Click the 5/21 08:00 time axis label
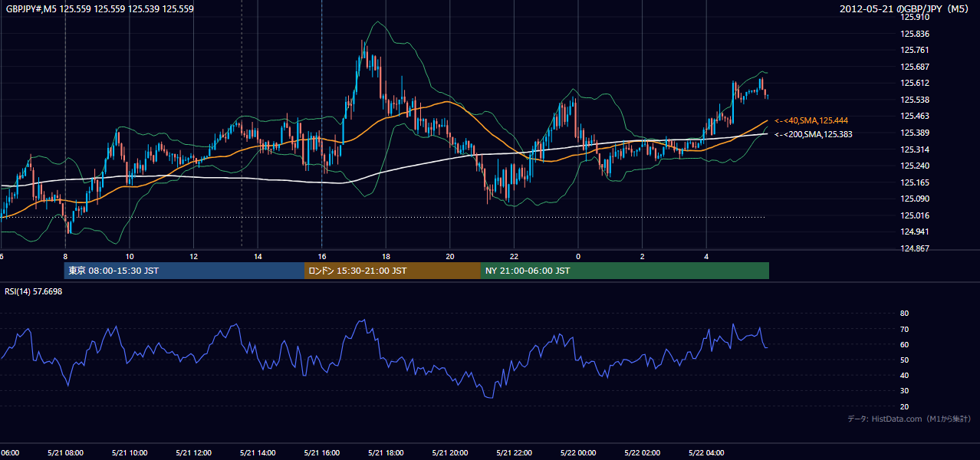This screenshot has height=460, width=980. pyautogui.click(x=65, y=452)
